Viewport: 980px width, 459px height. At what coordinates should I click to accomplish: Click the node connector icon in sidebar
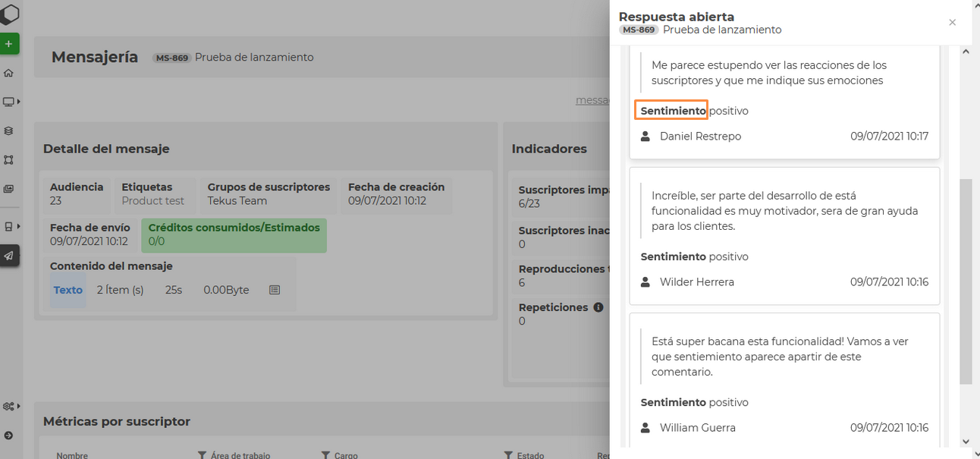(x=9, y=160)
